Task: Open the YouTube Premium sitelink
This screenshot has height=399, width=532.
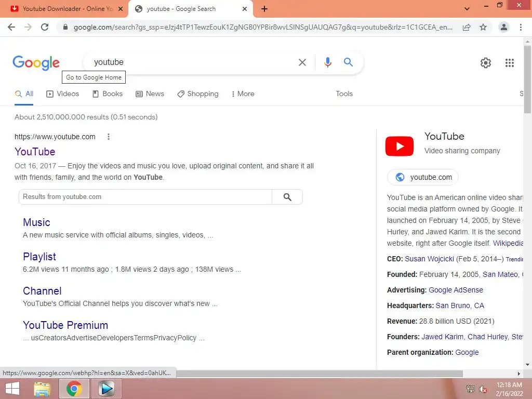Action: [65, 325]
